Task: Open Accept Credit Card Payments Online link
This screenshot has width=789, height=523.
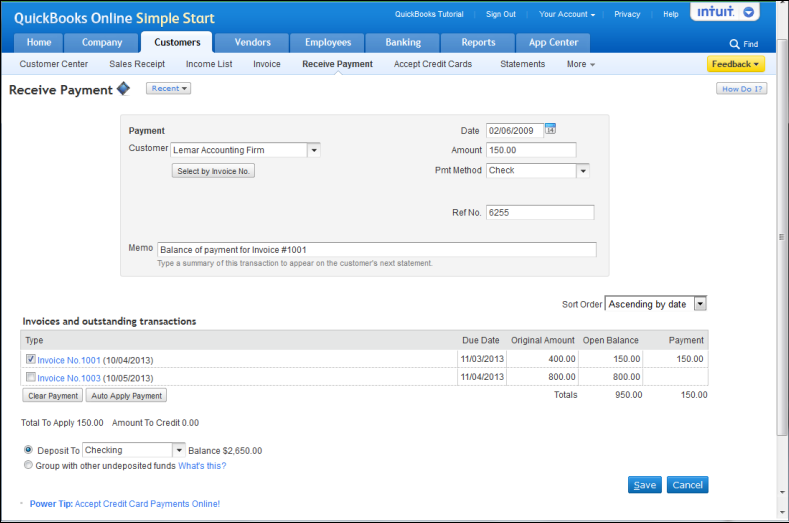Action: pos(147,504)
